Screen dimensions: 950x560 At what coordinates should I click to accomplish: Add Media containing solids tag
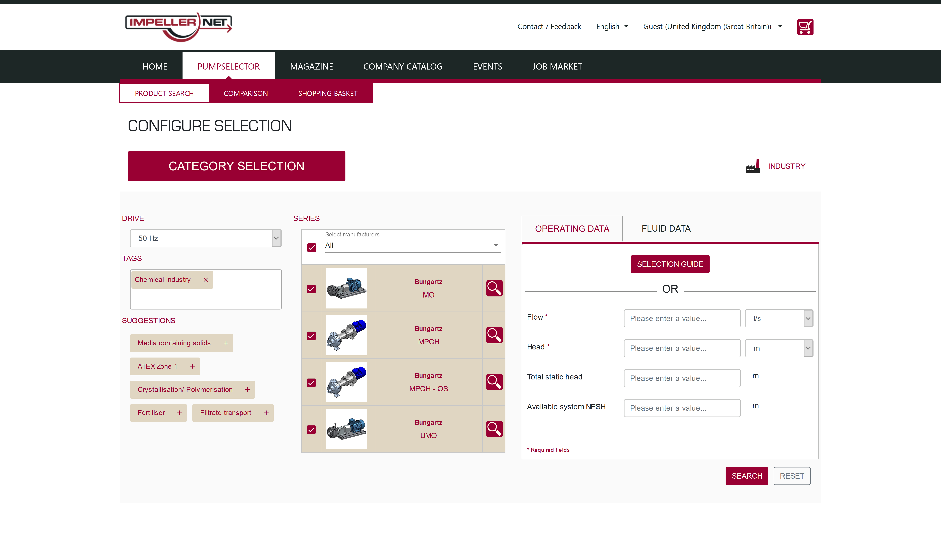(x=226, y=343)
